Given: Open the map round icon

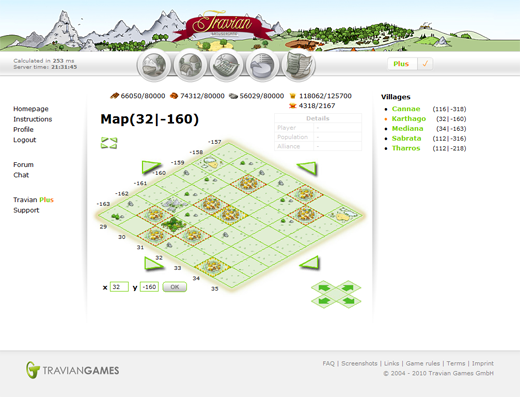Looking at the screenshot, I should [x=226, y=65].
